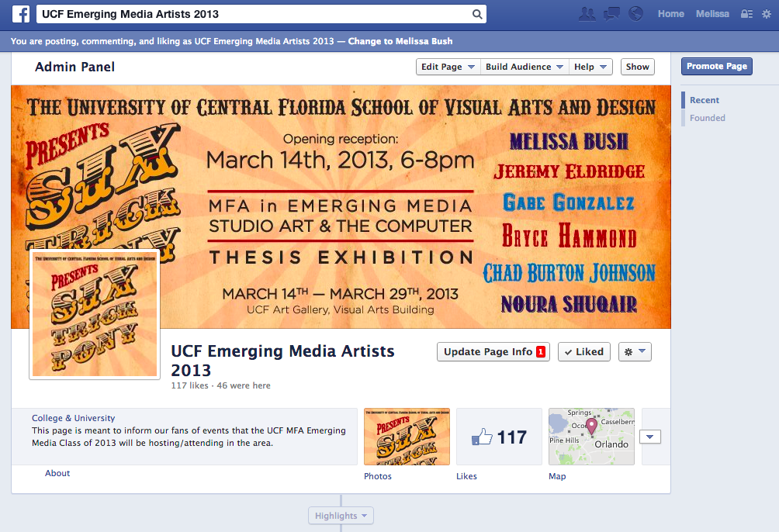Click the map pin on Orlando map

coord(591,427)
